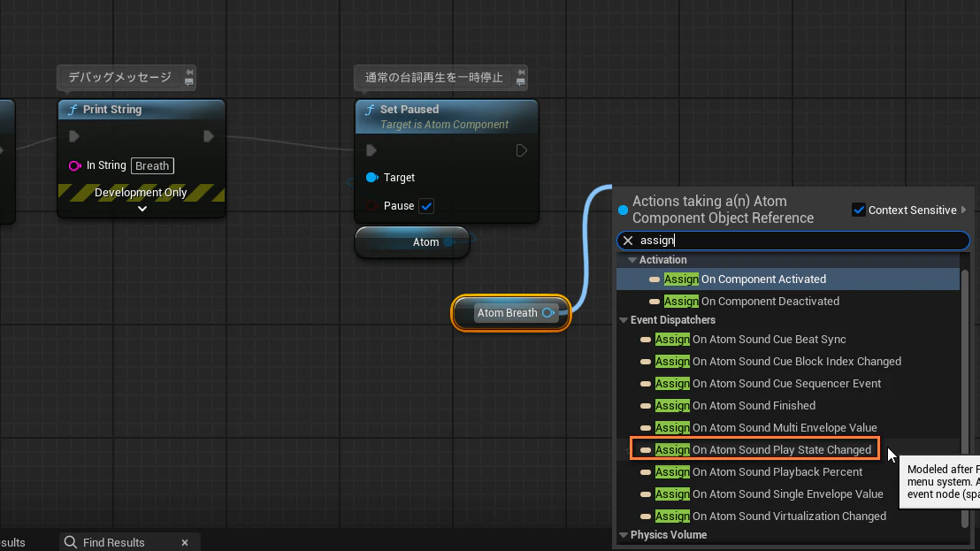Click the function icon on Set Paused header
The width and height of the screenshot is (980, 551).
click(x=370, y=110)
